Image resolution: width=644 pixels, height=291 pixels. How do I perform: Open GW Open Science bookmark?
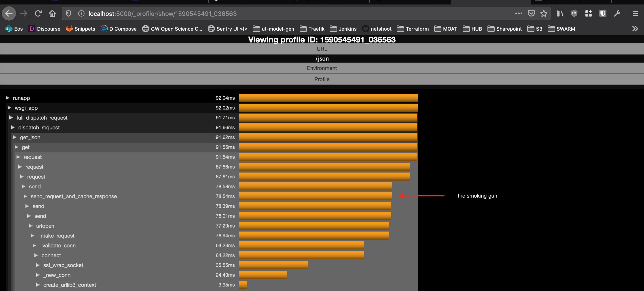(x=172, y=29)
